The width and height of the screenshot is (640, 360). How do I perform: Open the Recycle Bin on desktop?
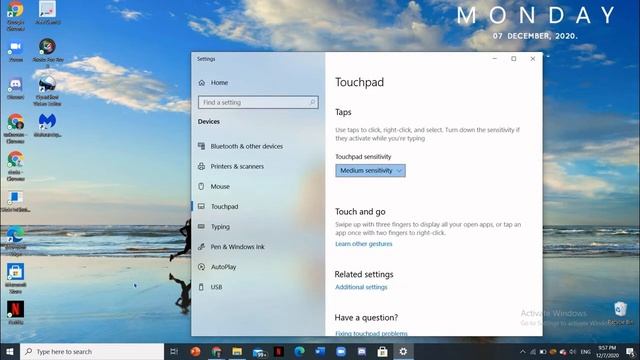pos(620,313)
